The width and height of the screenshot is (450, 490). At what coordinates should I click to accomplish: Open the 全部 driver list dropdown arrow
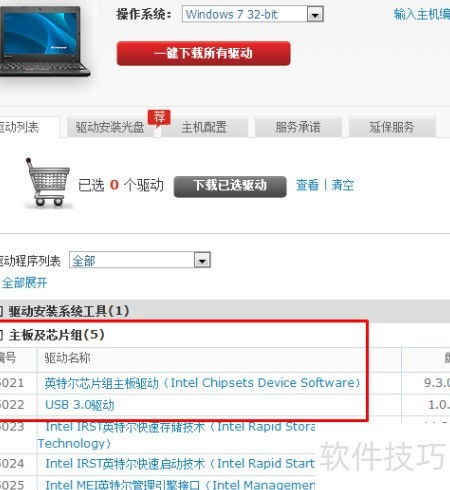[x=202, y=260]
